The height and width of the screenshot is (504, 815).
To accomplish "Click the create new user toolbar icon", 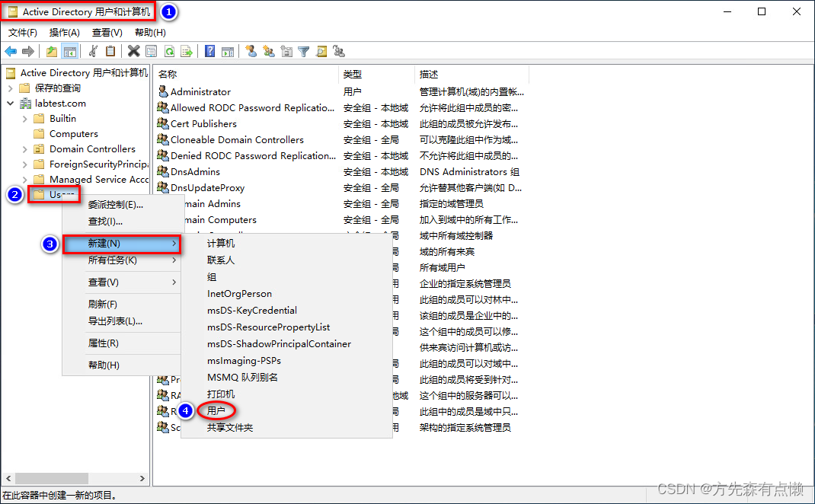I will (x=251, y=51).
